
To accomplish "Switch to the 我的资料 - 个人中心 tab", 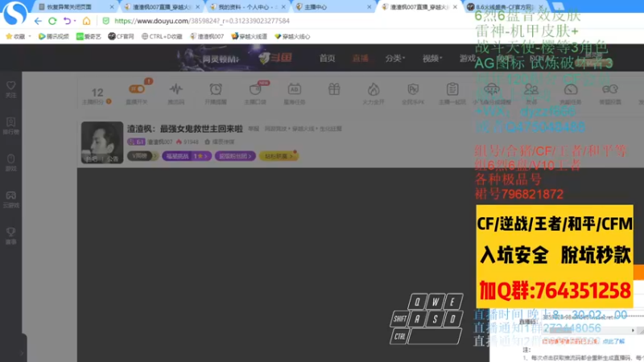I will pyautogui.click(x=243, y=7).
